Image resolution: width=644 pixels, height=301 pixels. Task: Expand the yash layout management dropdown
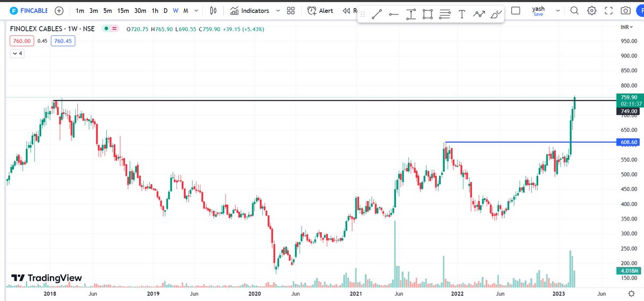tap(559, 11)
